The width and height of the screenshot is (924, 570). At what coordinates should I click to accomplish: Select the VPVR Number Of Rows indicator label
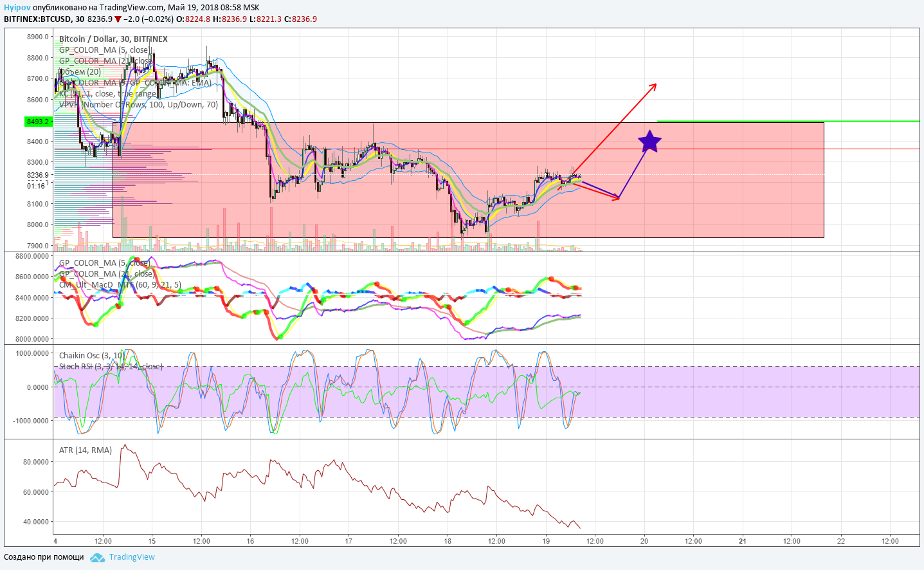point(138,105)
